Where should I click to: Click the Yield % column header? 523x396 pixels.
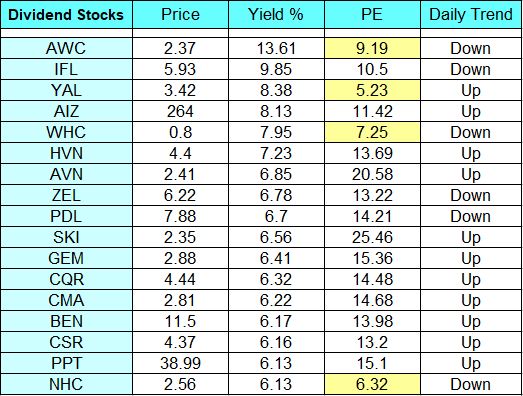(x=276, y=15)
